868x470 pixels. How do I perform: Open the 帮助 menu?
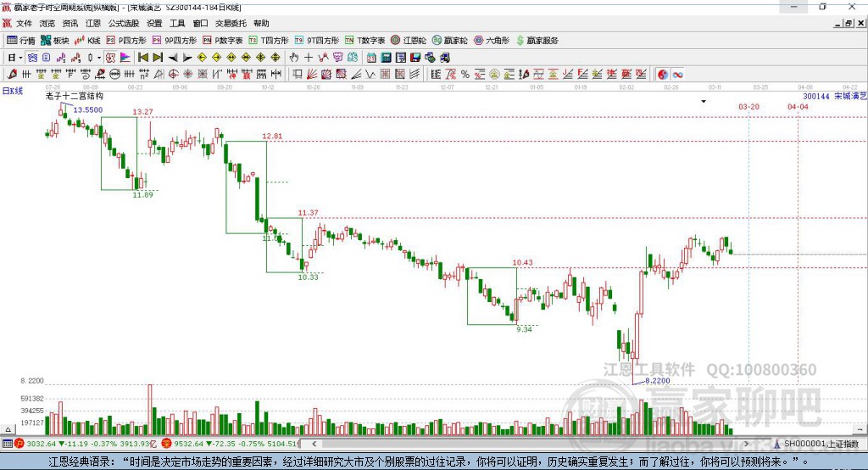click(261, 23)
